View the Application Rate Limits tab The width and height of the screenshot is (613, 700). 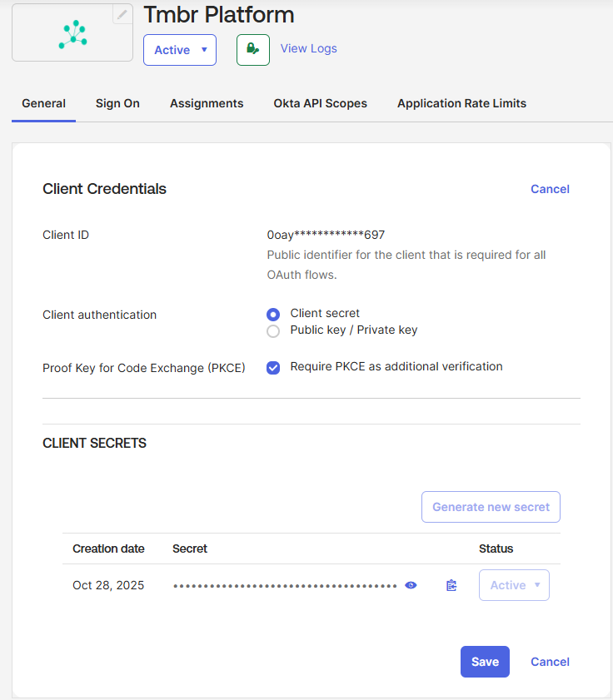pyautogui.click(x=461, y=103)
